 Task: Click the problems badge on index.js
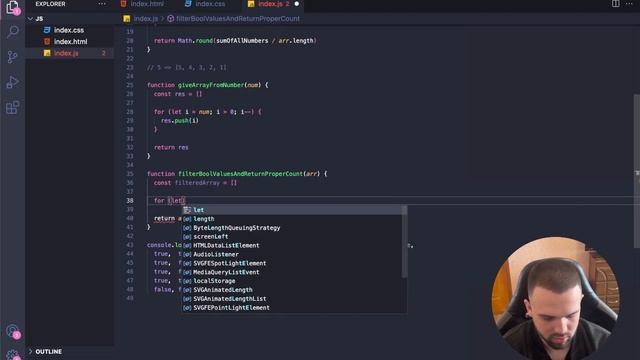coord(104,53)
